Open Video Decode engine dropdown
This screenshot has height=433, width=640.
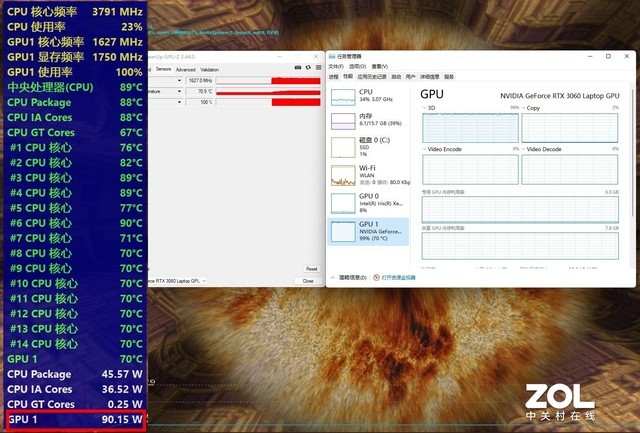point(524,149)
